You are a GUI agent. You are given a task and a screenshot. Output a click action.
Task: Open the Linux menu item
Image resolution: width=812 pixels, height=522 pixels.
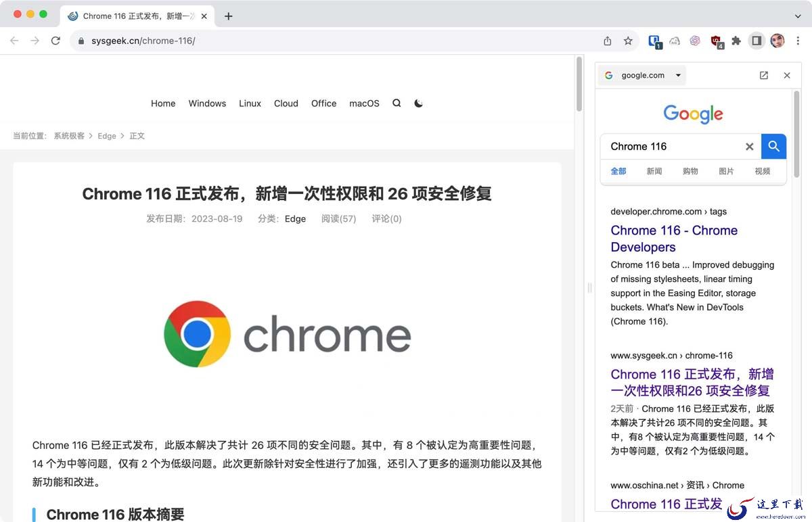(250, 103)
